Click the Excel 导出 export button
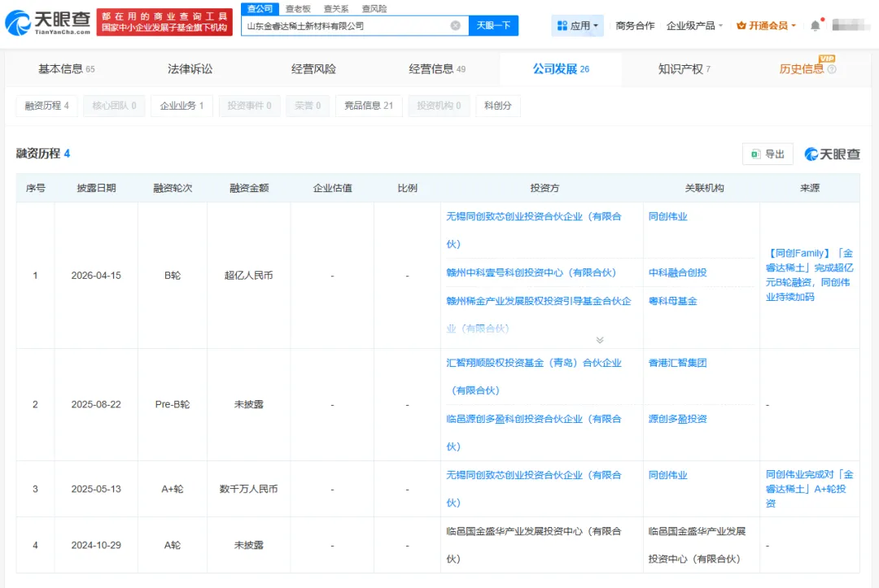The image size is (879, 588). tap(767, 154)
